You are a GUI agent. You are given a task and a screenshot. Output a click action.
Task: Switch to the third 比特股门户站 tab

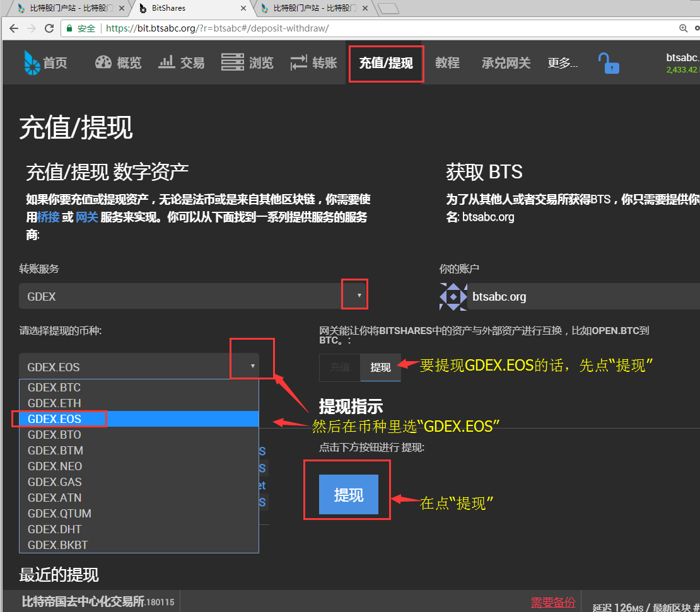[x=313, y=8]
